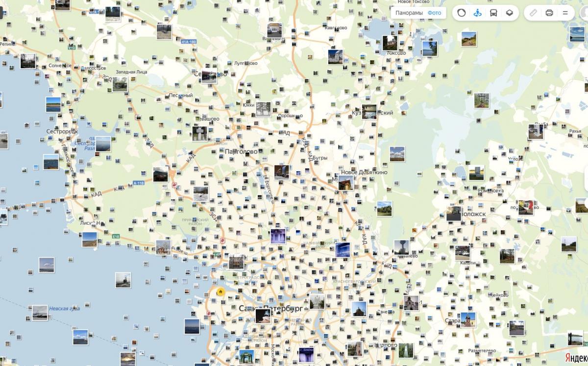Click the Санкт-Петербург city label
Image resolution: width=588 pixels, height=366 pixels.
pos(270,308)
